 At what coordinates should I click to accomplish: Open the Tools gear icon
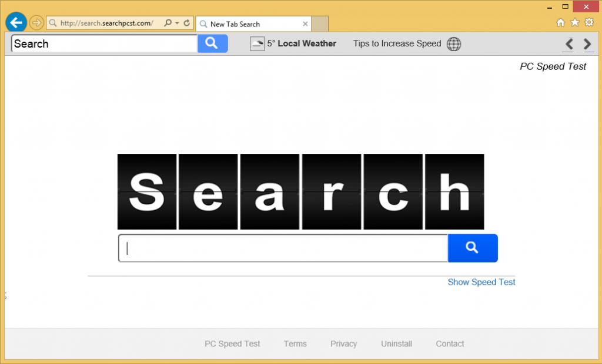588,23
